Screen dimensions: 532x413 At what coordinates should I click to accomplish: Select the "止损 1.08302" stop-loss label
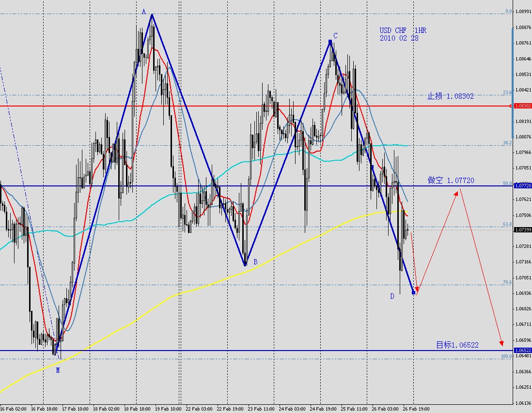pyautogui.click(x=451, y=95)
